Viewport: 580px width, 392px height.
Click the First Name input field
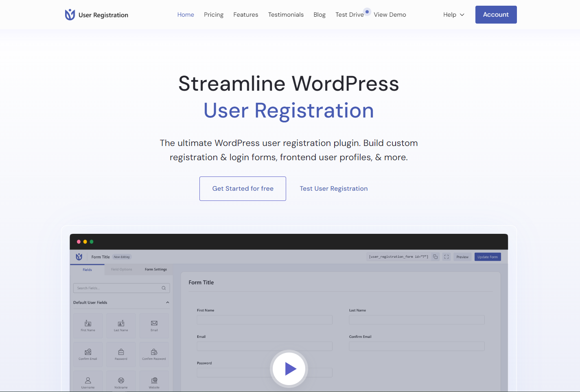coord(265,320)
